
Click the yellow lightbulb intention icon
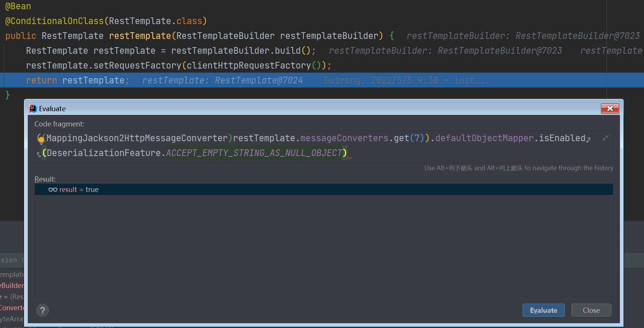click(x=41, y=139)
